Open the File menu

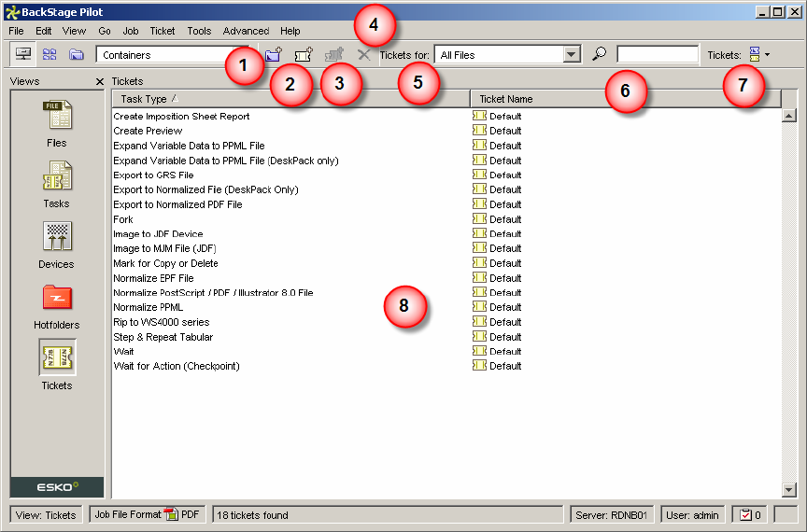(x=17, y=31)
